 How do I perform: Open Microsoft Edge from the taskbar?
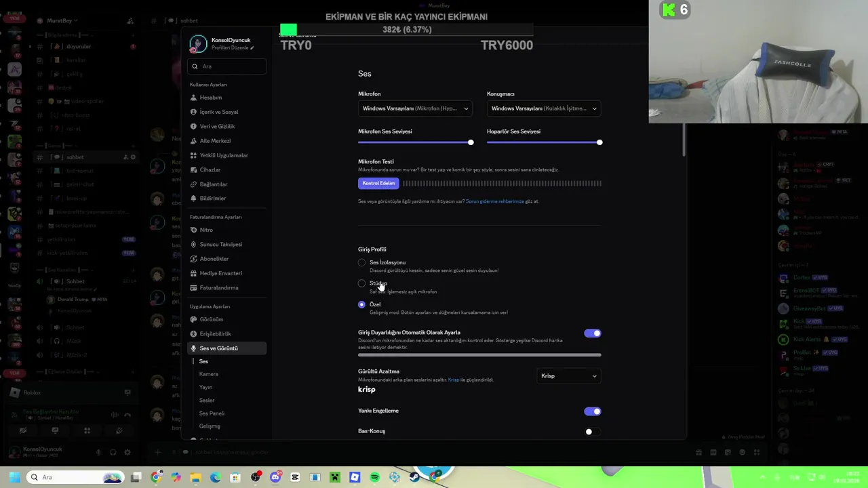pos(216,477)
